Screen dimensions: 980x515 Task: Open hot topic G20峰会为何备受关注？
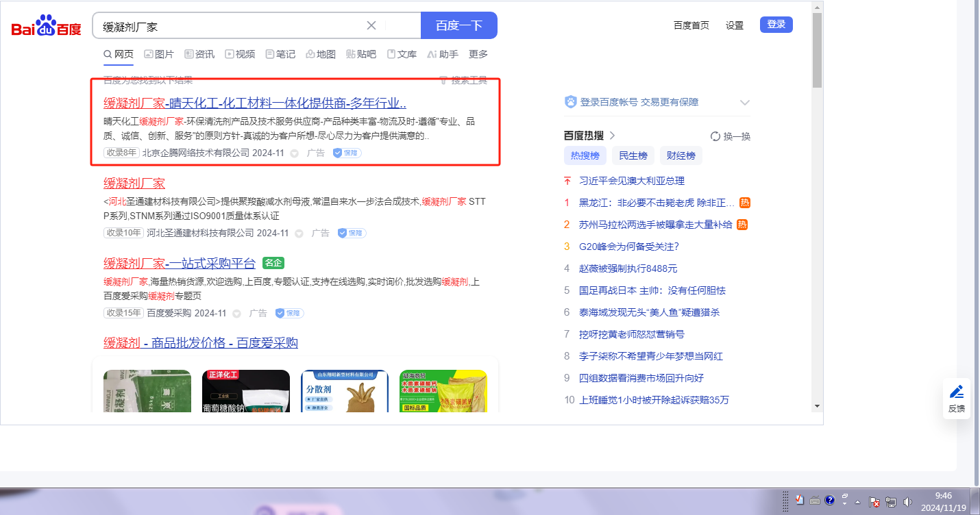(x=629, y=247)
